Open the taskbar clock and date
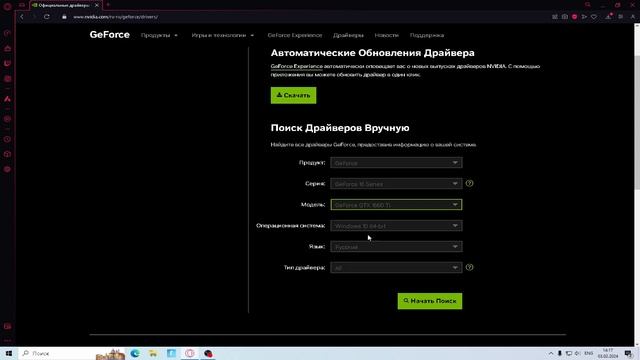Image resolution: width=640 pixels, height=360 pixels. [608, 353]
